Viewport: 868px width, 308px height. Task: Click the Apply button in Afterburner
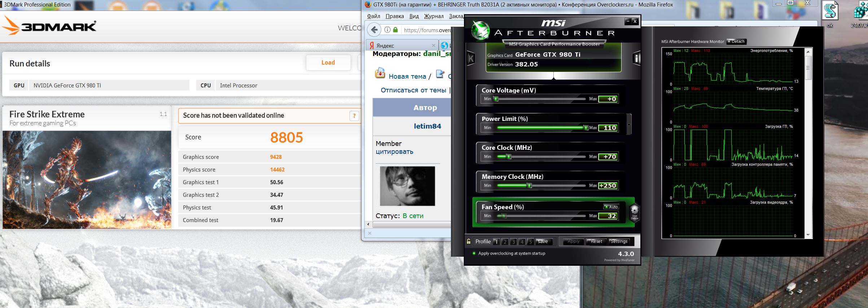pyautogui.click(x=573, y=242)
